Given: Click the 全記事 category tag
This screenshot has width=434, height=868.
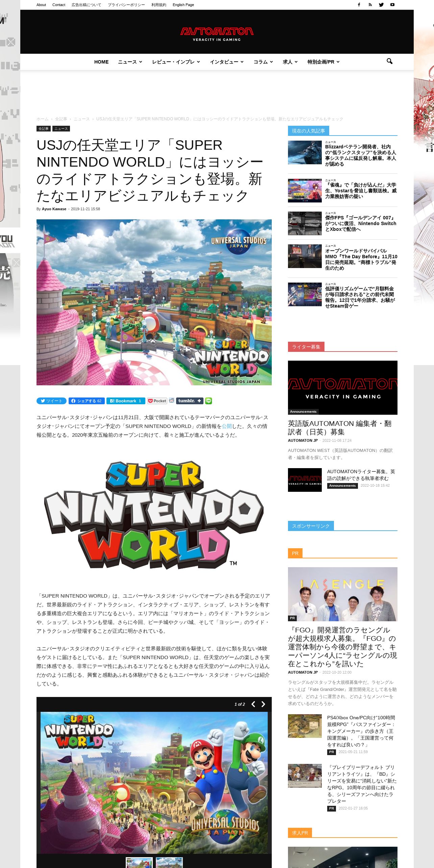Looking at the screenshot, I should pyautogui.click(x=44, y=129).
